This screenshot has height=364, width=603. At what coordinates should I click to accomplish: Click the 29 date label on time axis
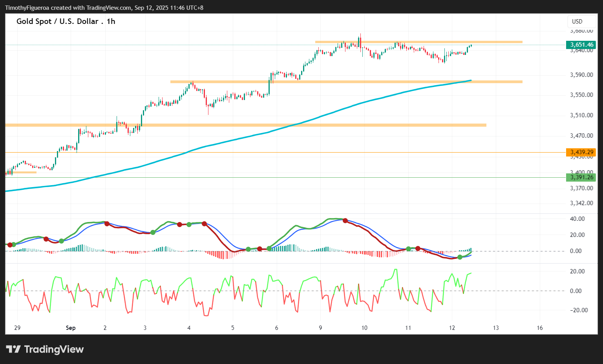17,328
